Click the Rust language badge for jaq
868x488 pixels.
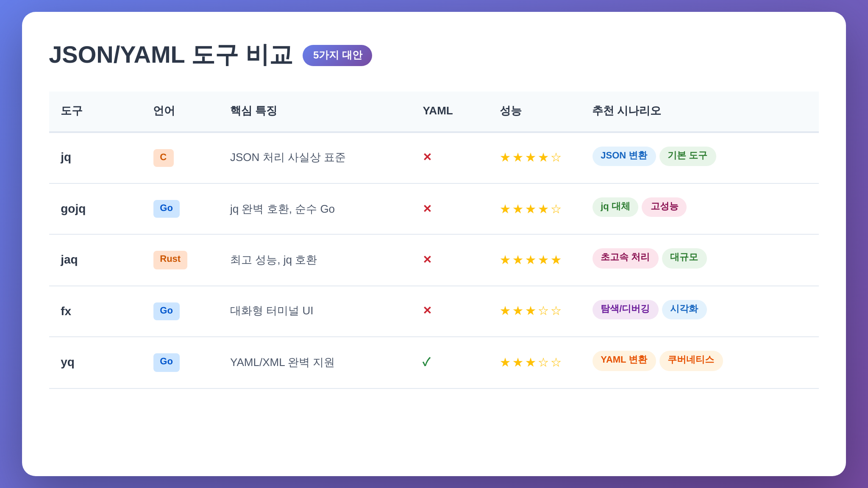[170, 260]
